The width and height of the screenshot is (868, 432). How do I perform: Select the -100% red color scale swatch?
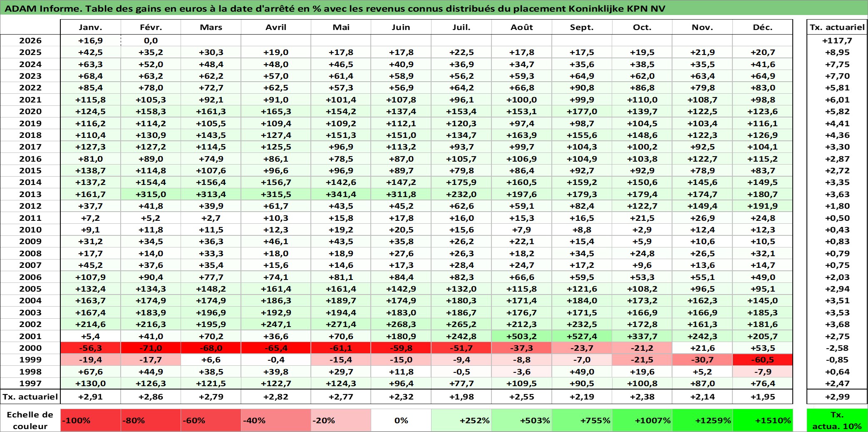(x=91, y=420)
